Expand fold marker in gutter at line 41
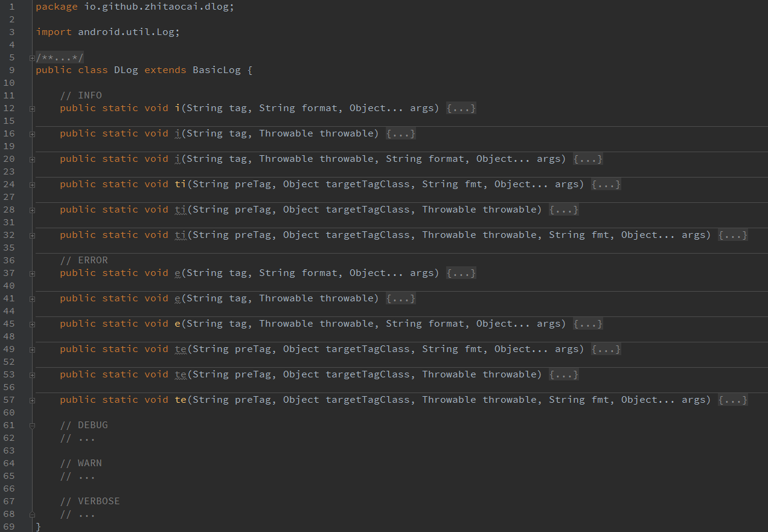768x532 pixels. 32,299
